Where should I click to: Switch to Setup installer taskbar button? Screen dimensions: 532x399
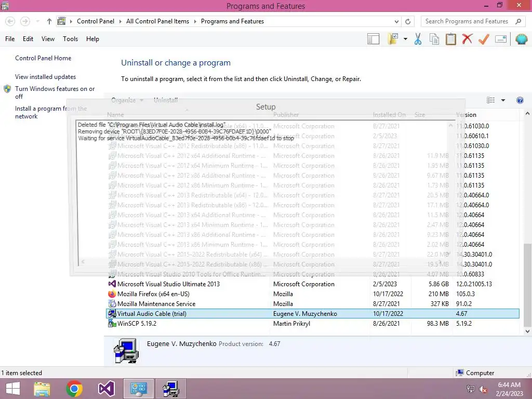(170, 389)
